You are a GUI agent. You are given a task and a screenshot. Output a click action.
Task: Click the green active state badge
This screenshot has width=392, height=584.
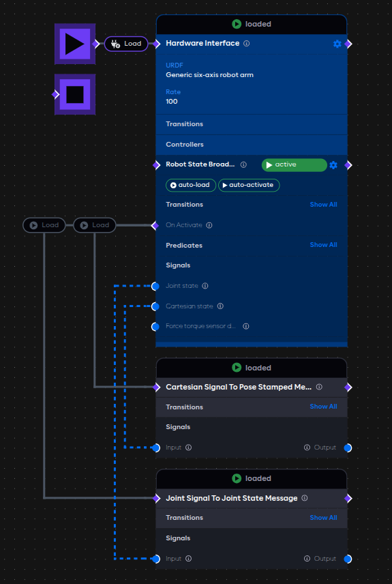click(294, 165)
